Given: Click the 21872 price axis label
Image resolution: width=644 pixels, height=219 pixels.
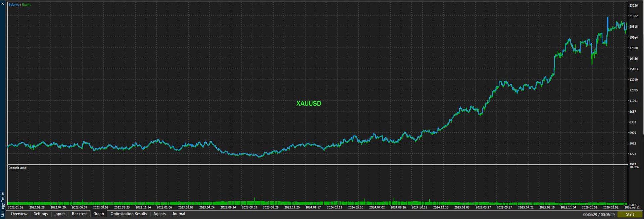Looking at the screenshot, I should click(x=634, y=16).
